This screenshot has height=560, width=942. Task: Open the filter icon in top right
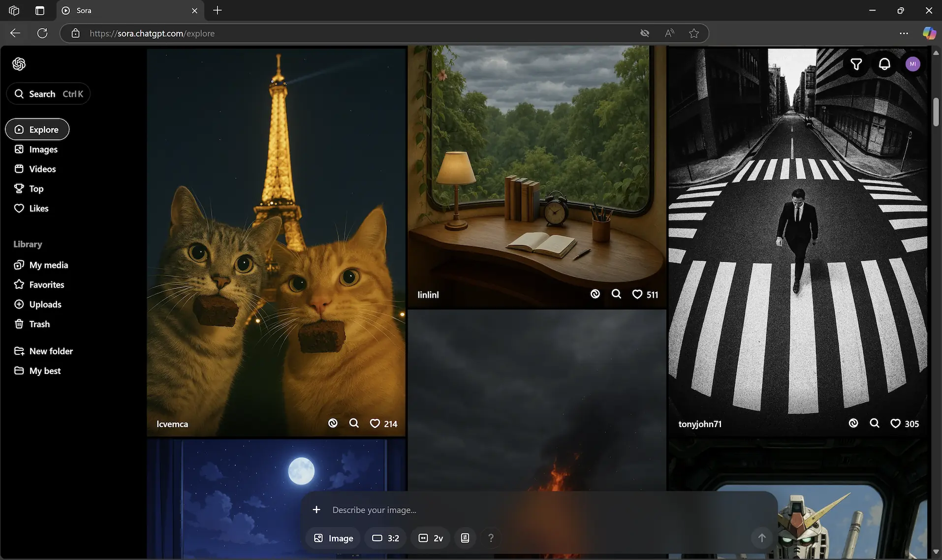click(x=856, y=64)
